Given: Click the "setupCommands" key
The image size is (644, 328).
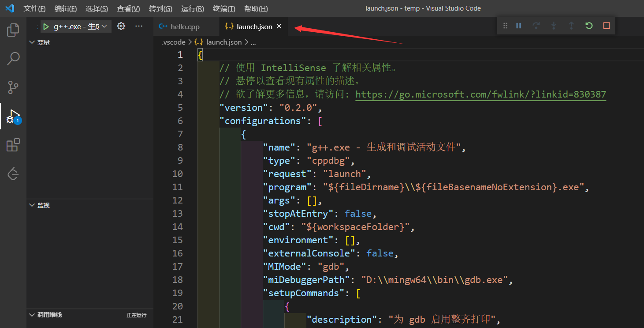Looking at the screenshot, I should point(304,293).
